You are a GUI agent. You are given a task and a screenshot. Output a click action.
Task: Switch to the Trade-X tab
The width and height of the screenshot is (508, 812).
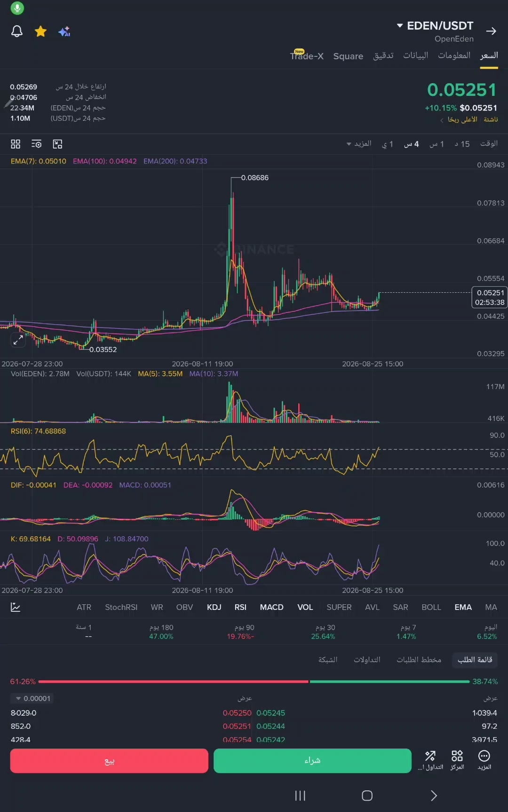click(x=307, y=55)
